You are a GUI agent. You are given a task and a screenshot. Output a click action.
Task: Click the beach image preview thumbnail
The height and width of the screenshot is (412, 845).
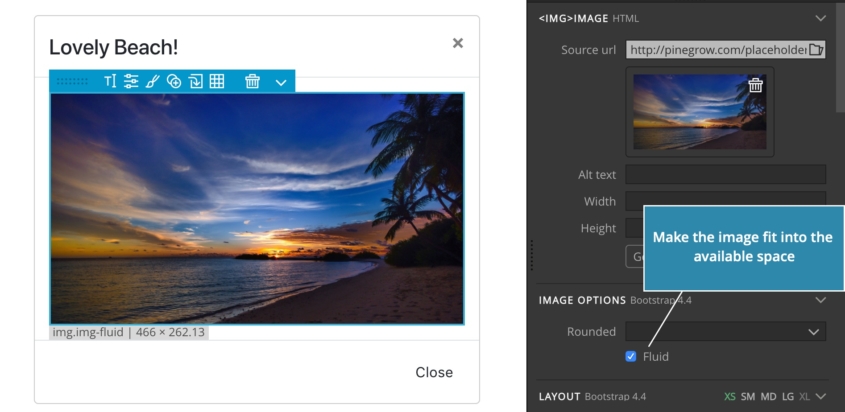(x=699, y=111)
